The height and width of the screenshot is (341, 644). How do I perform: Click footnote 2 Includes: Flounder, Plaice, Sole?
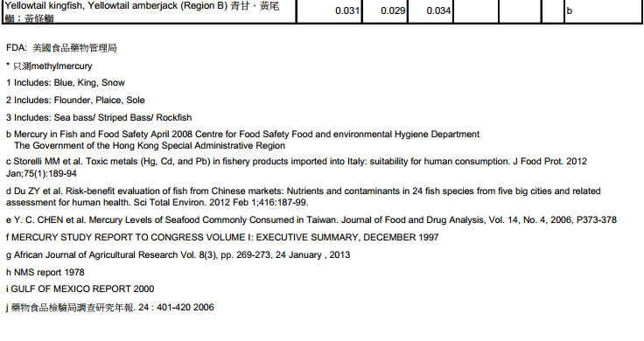[x=75, y=101]
